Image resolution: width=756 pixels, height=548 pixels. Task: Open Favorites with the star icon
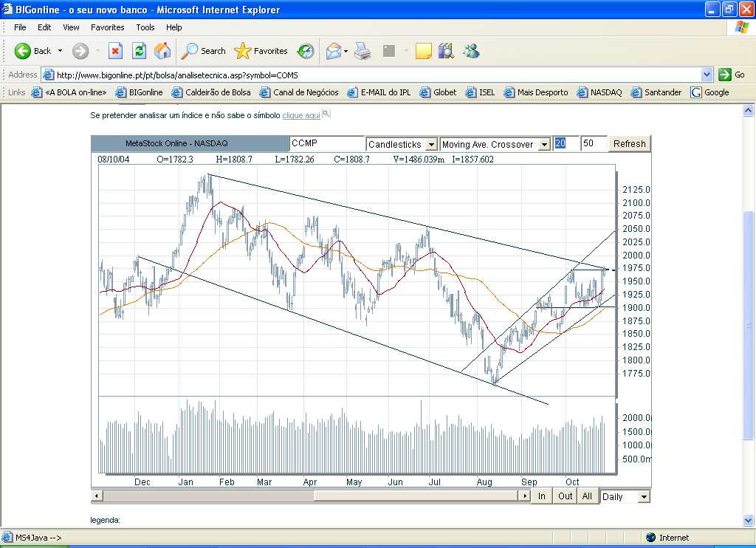click(261, 51)
